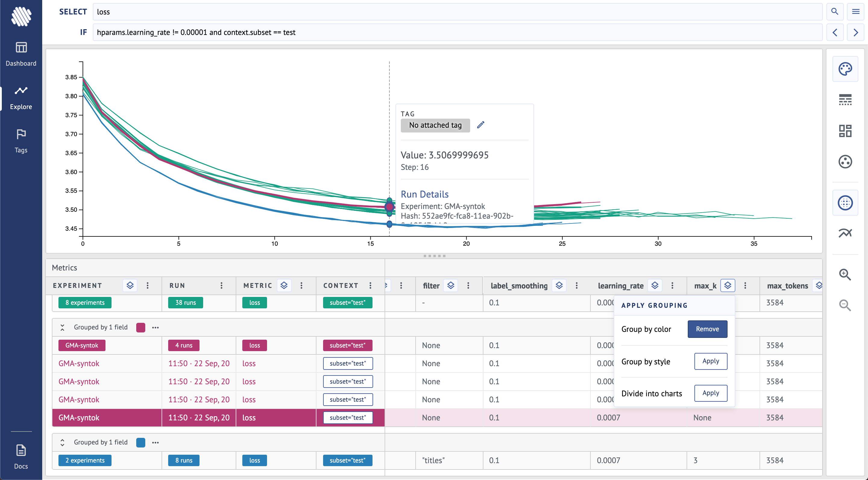Open the color palette settings icon
Viewport: 868px width, 480px height.
pyautogui.click(x=845, y=69)
